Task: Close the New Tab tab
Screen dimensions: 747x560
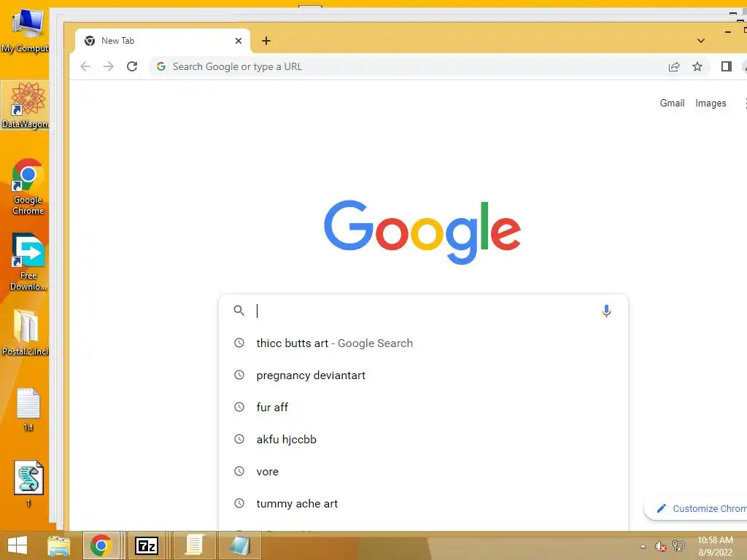Action: 239,41
